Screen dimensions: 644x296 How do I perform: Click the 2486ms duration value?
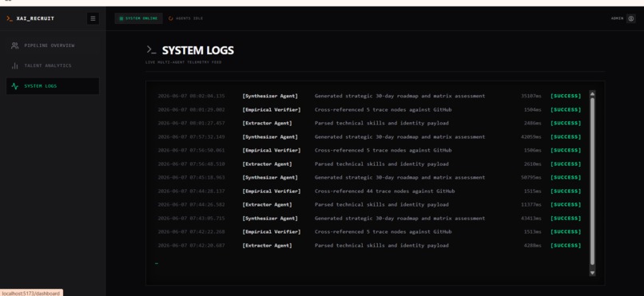[533, 123]
